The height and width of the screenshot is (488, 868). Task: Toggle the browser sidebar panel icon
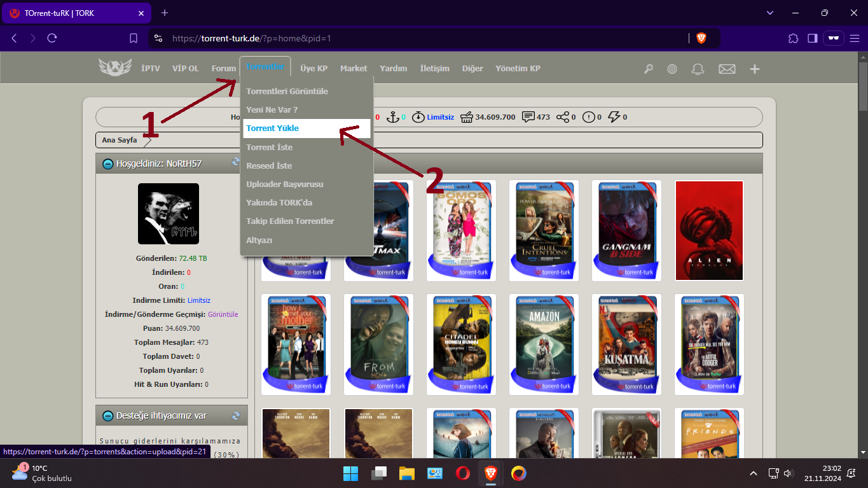pyautogui.click(x=812, y=38)
